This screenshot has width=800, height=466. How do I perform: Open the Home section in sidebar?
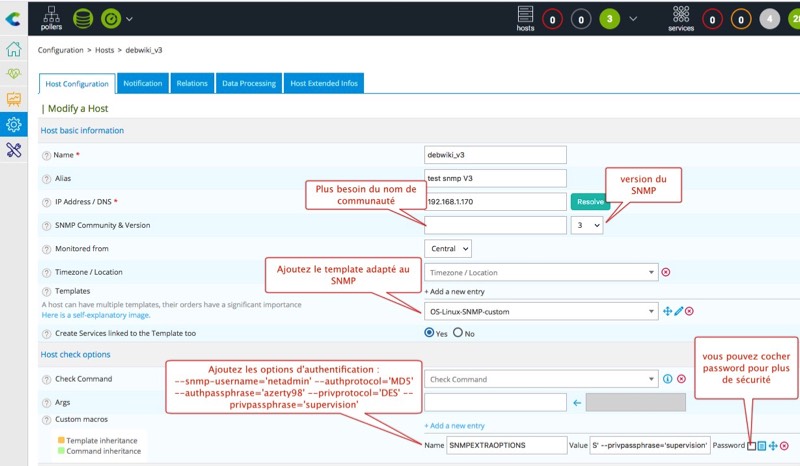[14, 49]
